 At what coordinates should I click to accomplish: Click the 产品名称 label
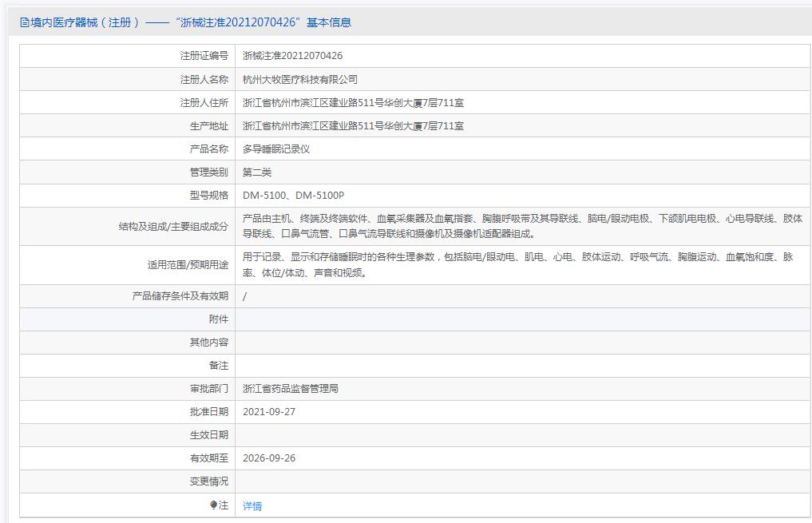pos(208,149)
